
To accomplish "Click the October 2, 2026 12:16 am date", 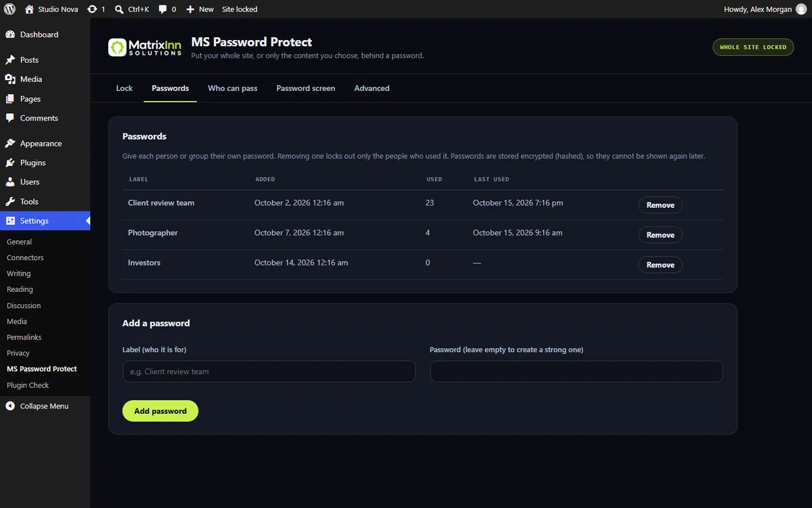I will [299, 203].
